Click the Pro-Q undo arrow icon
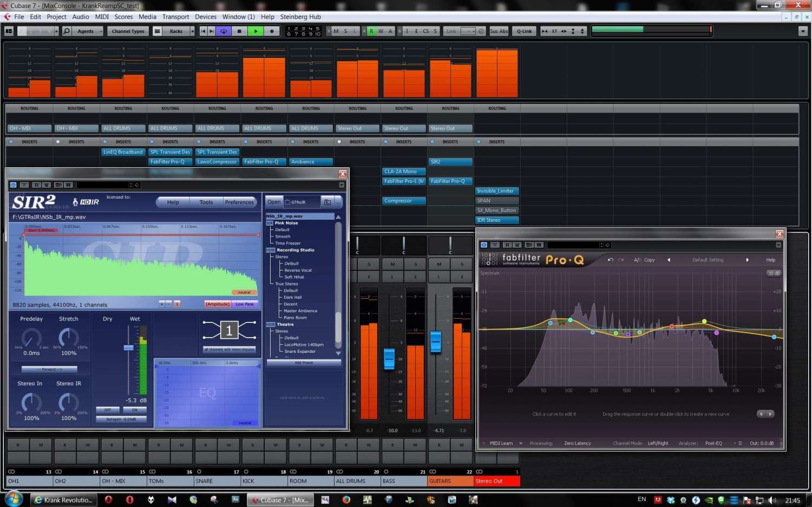Image resolution: width=812 pixels, height=507 pixels. click(x=611, y=260)
